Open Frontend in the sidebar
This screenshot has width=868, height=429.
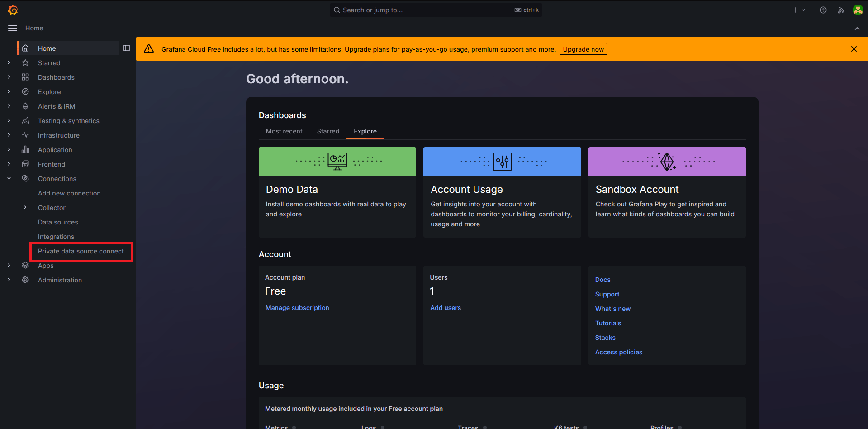[52, 164]
